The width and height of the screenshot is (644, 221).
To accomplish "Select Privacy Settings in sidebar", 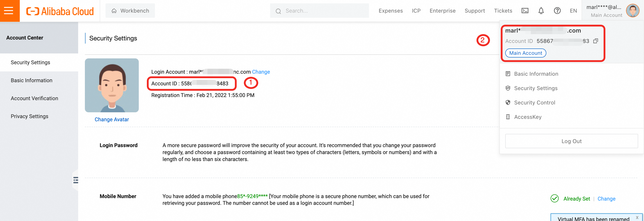I will click(x=39, y=117).
